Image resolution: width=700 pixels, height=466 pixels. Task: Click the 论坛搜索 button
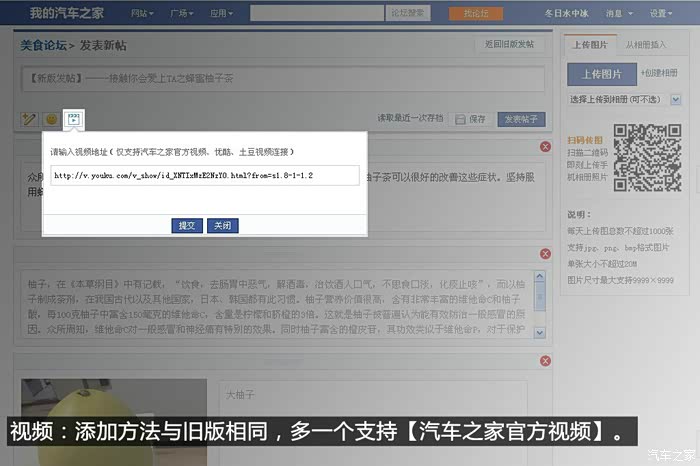(x=408, y=13)
